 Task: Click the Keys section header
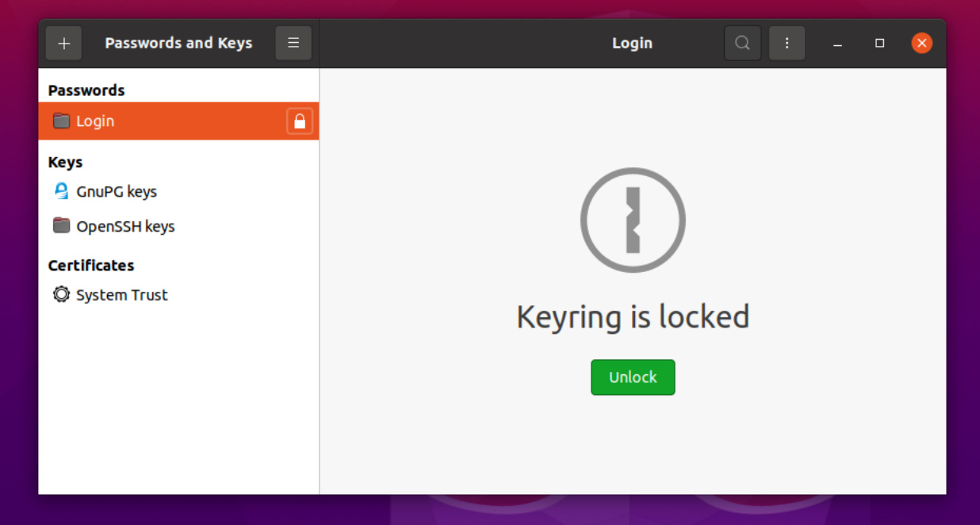pyautogui.click(x=65, y=162)
